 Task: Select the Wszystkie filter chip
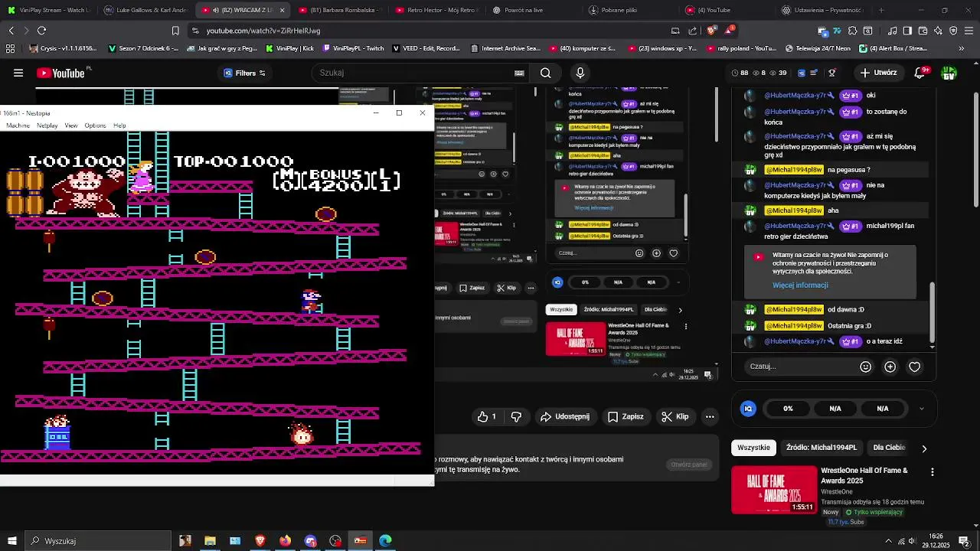tap(753, 448)
